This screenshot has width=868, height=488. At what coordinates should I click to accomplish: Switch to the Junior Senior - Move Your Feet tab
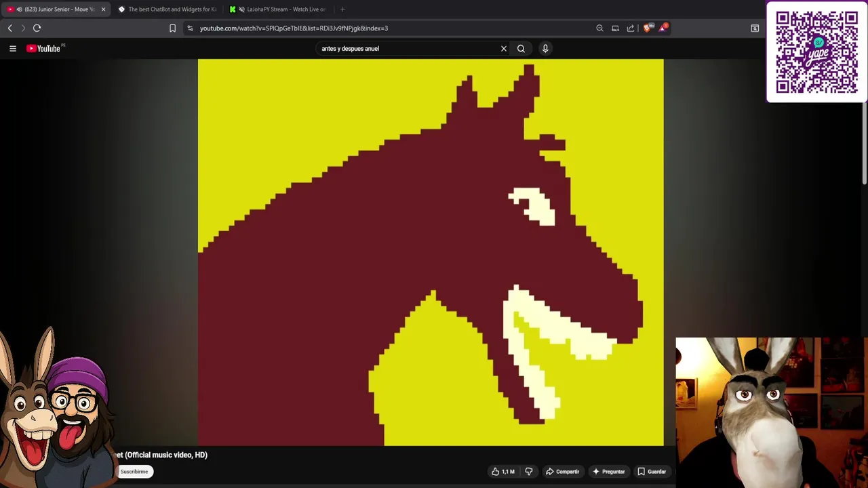point(56,9)
